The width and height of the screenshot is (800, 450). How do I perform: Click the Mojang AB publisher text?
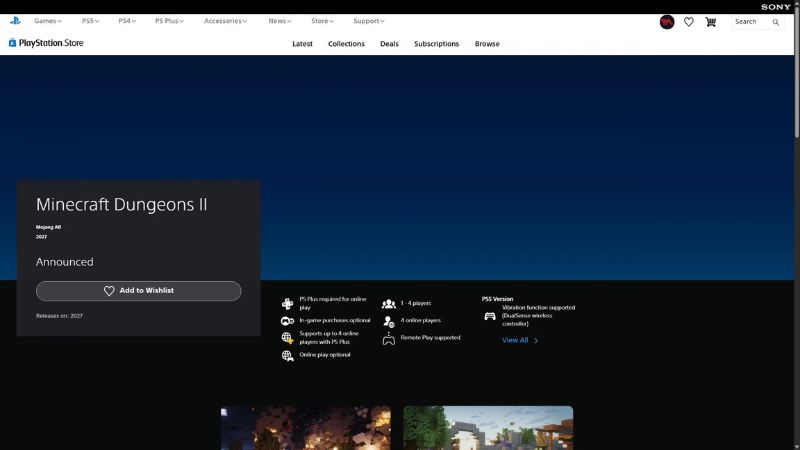point(48,227)
